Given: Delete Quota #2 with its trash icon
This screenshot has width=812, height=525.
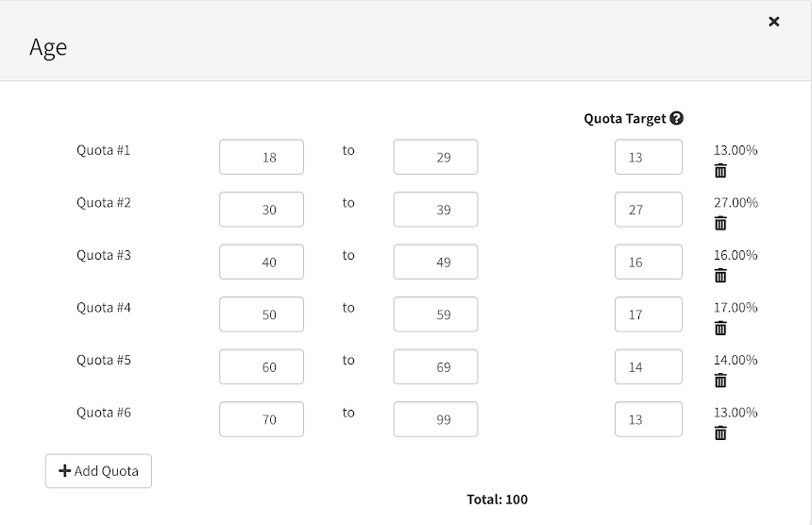Looking at the screenshot, I should [x=720, y=223].
